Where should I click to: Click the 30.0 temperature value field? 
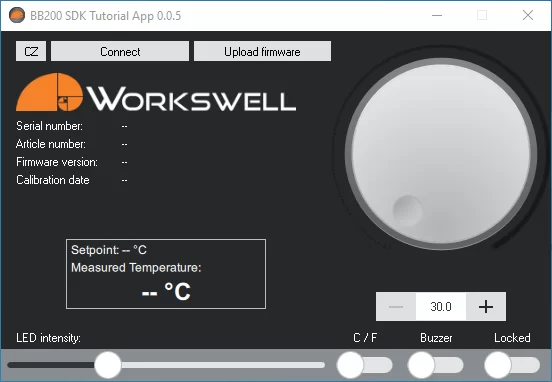click(x=441, y=307)
